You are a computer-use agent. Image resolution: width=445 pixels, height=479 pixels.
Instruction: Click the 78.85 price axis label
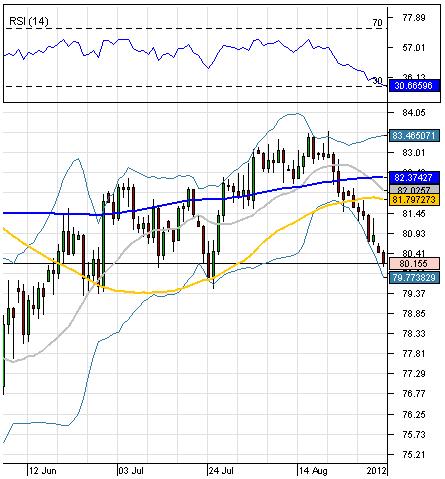point(414,314)
